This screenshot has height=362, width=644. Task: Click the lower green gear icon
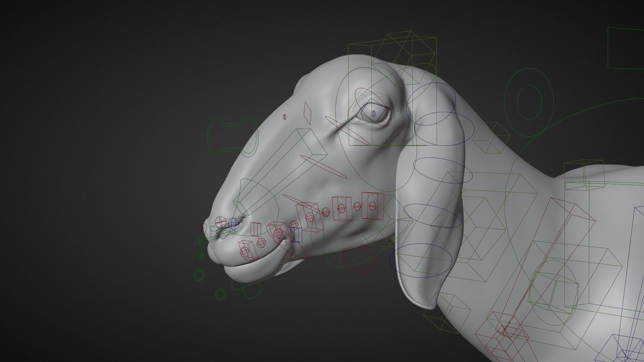[x=220, y=294]
